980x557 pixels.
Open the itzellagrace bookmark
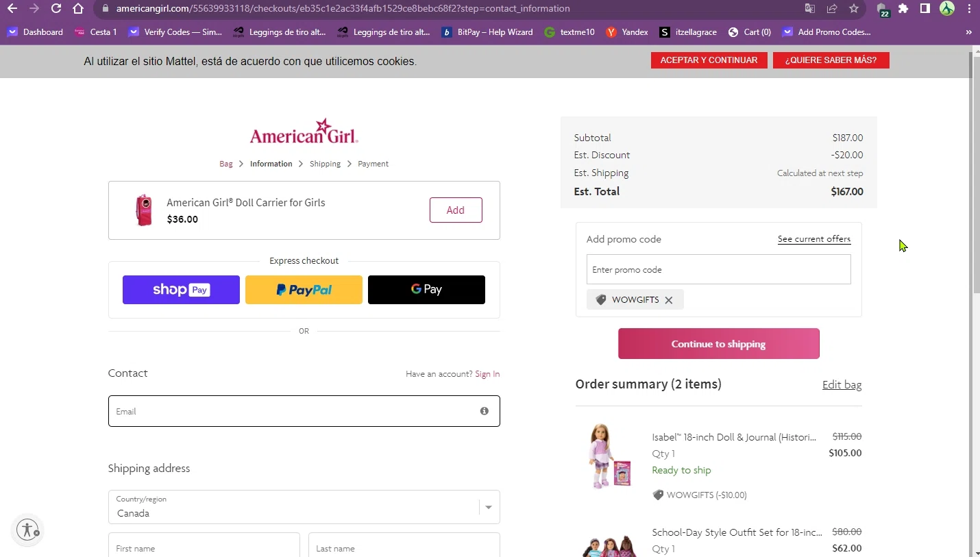point(688,32)
